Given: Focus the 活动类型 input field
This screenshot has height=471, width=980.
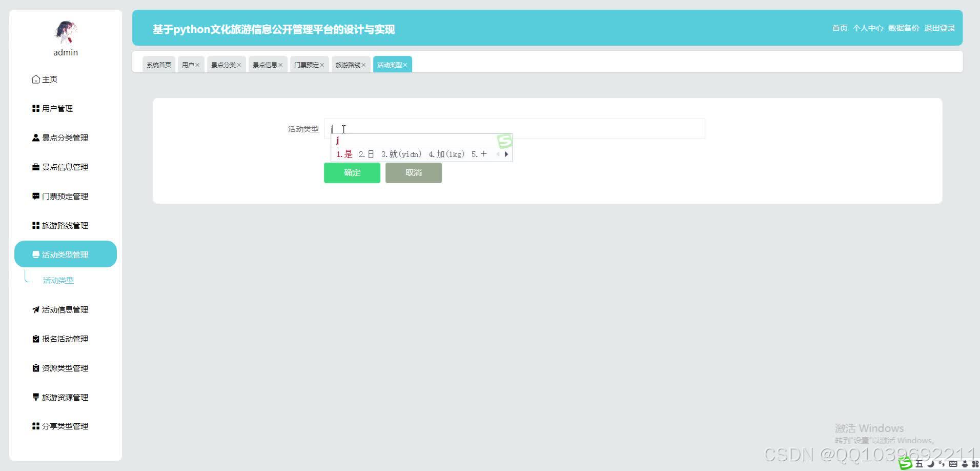Looking at the screenshot, I should 515,129.
